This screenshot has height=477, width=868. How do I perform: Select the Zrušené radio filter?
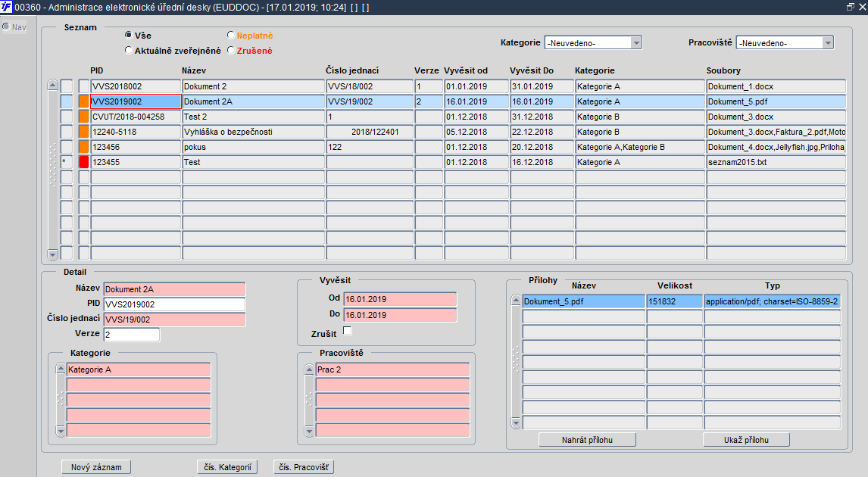(231, 51)
